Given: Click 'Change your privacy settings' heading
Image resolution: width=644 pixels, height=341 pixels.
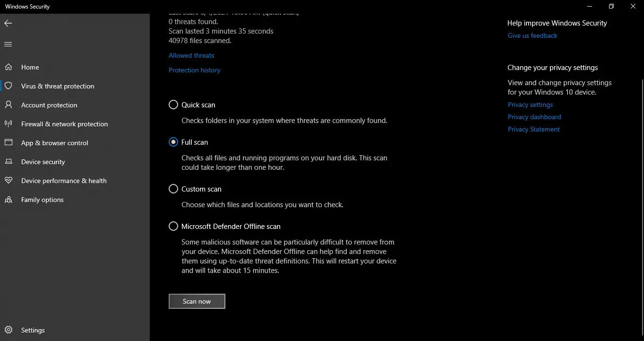Looking at the screenshot, I should (x=553, y=68).
